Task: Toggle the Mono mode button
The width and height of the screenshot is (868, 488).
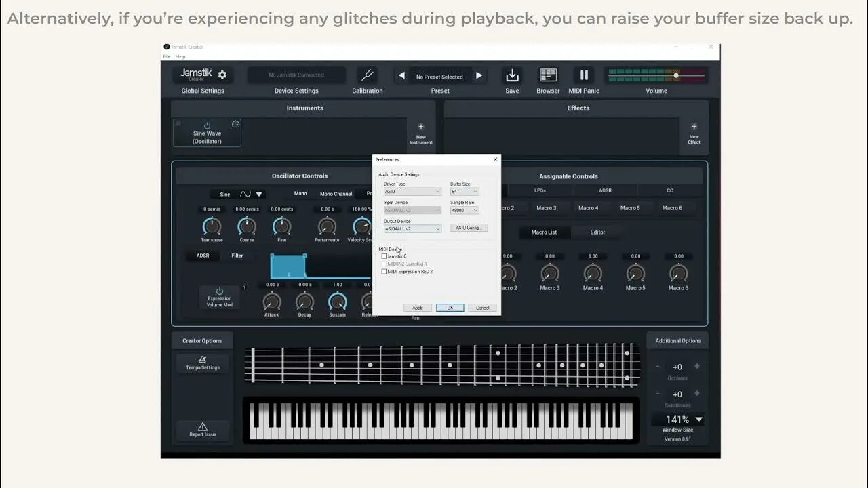Action: click(x=300, y=194)
